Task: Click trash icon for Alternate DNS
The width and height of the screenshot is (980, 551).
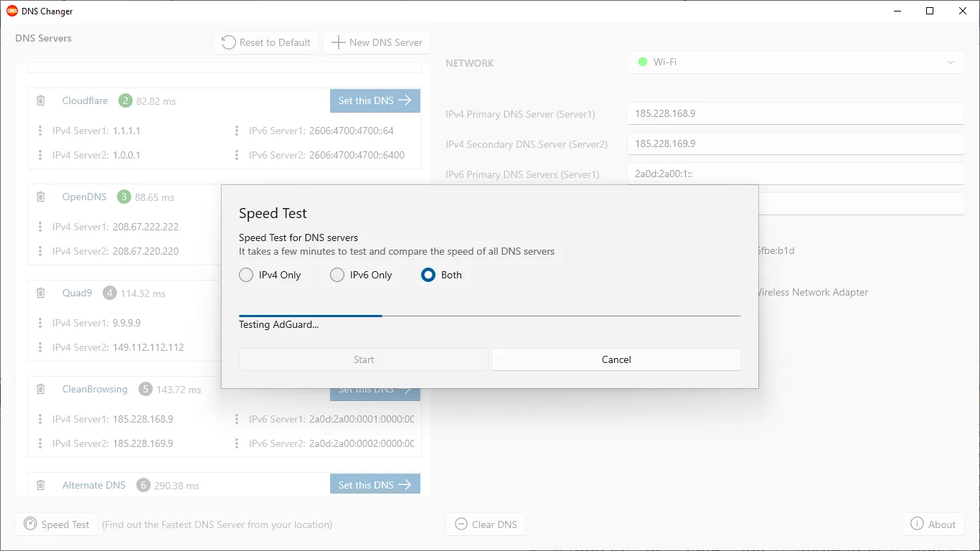Action: (x=41, y=485)
